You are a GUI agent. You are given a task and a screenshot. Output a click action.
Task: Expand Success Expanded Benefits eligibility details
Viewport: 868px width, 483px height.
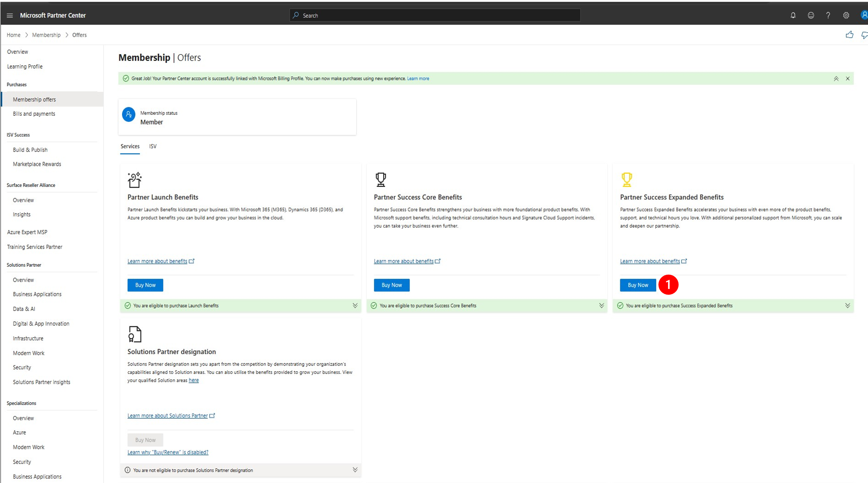[x=847, y=306]
